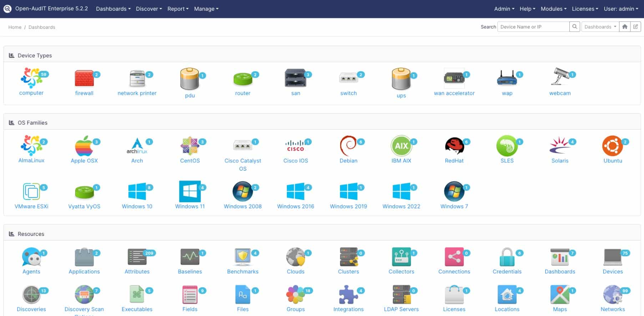Viewport: 644px width, 316px height.
Task: Open the Manage navbar menu
Action: coord(206,9)
